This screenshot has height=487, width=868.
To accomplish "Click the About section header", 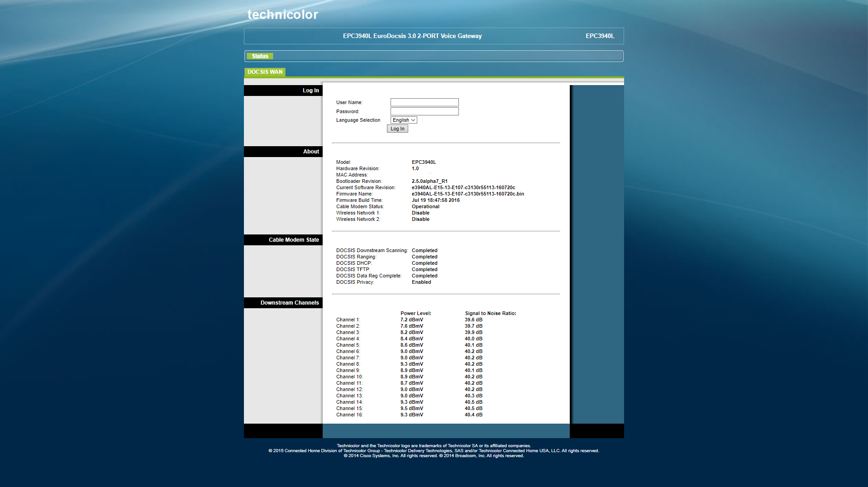I will tap(283, 152).
